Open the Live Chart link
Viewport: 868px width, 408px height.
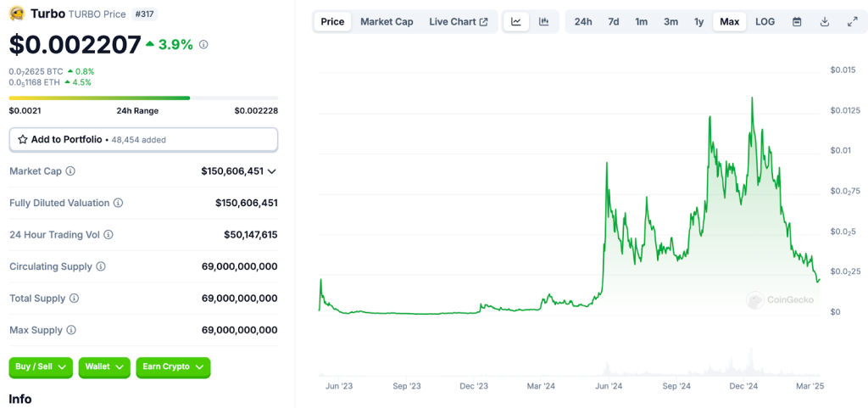click(458, 21)
